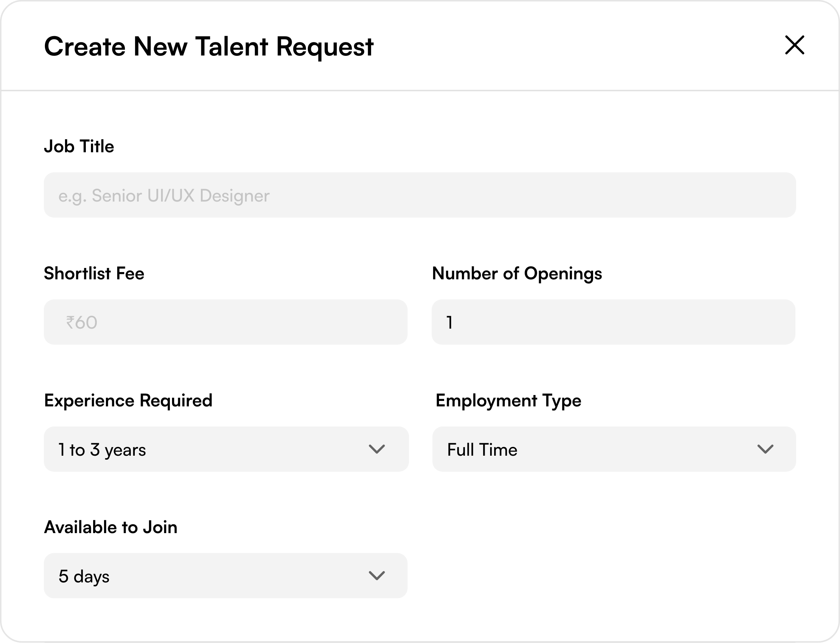Click the "Create New Talent Request" heading

pyautogui.click(x=209, y=47)
